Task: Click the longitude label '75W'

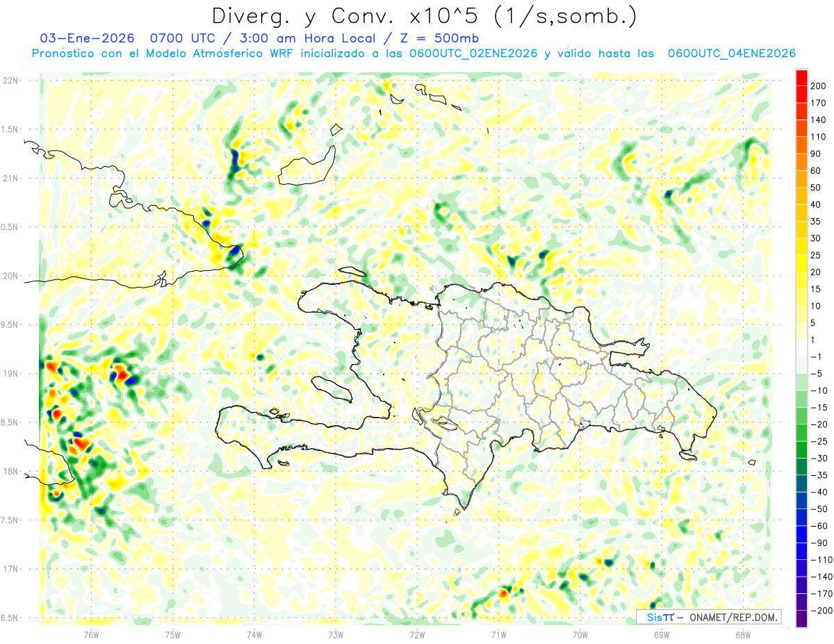Action: tap(173, 634)
